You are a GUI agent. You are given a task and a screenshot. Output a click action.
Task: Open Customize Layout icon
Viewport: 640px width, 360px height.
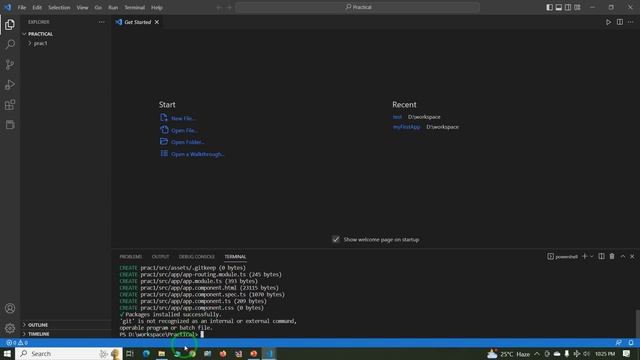click(577, 7)
